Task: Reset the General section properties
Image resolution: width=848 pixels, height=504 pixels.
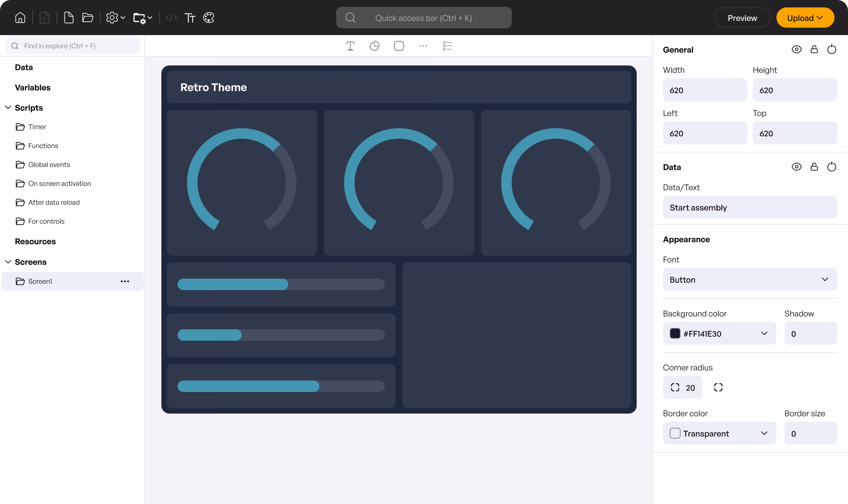Action: (832, 50)
